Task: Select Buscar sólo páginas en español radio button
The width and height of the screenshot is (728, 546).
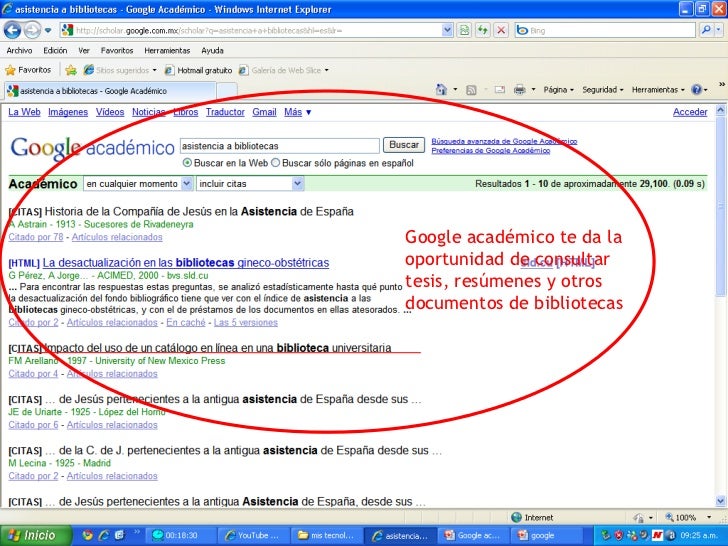Action: (x=275, y=163)
